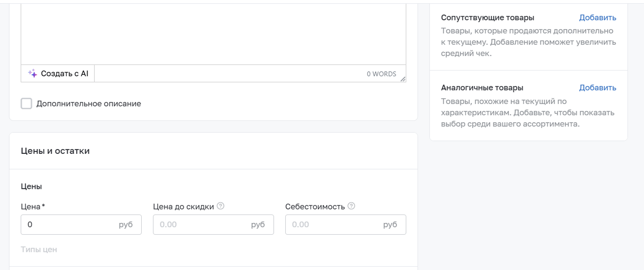Click inside the description text area

point(213,34)
